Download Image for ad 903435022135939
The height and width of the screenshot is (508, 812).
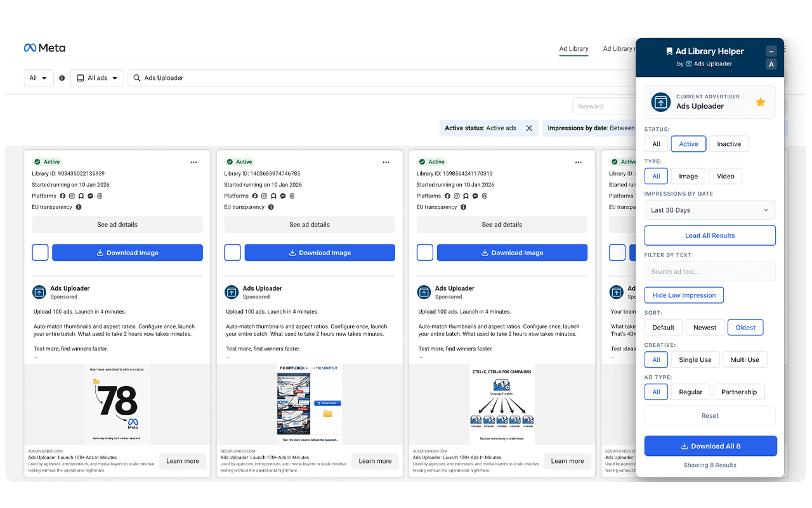pyautogui.click(x=128, y=253)
